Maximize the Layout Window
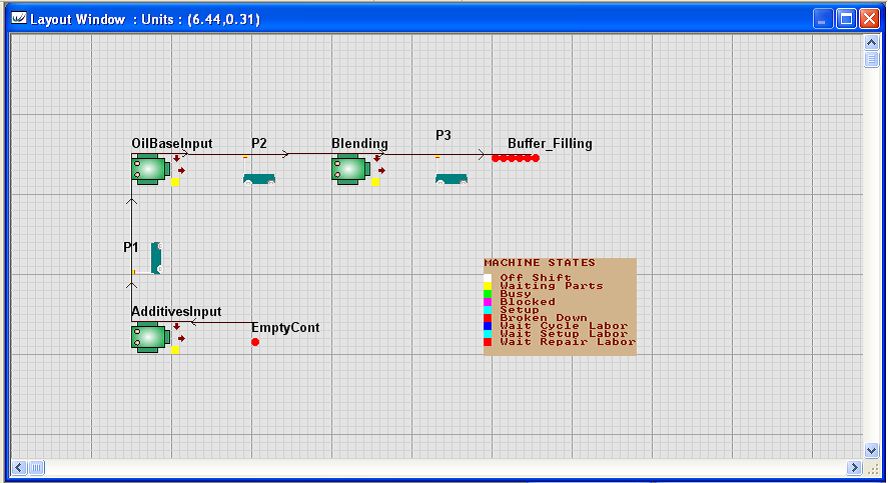This screenshot has width=888, height=483. (846, 19)
